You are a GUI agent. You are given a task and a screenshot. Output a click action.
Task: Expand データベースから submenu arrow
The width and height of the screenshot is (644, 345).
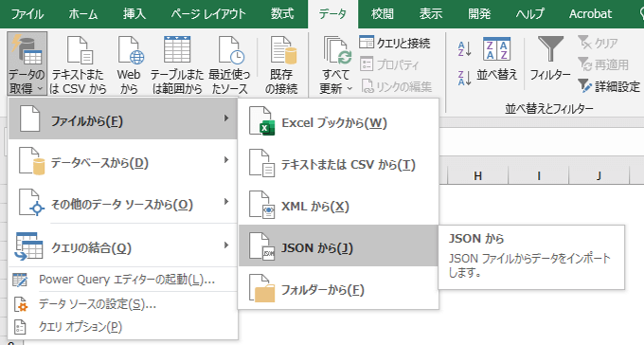[x=226, y=160]
